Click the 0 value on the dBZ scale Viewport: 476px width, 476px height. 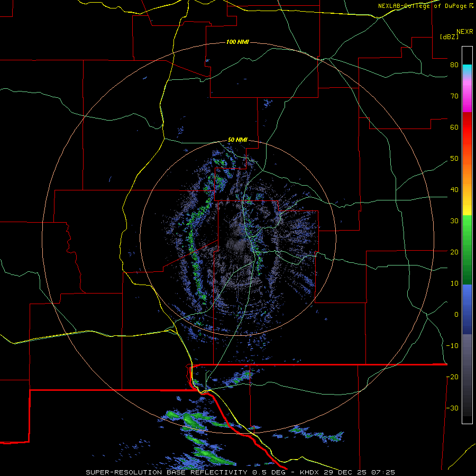tap(456, 315)
